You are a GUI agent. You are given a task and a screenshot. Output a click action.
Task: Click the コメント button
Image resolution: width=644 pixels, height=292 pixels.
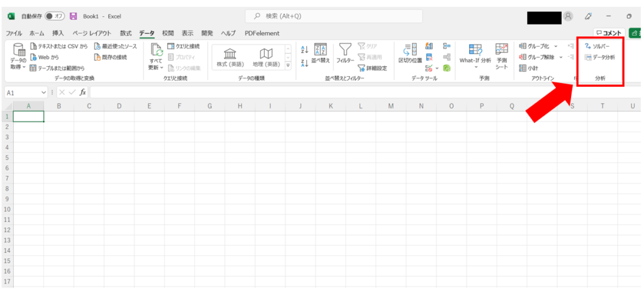point(609,33)
